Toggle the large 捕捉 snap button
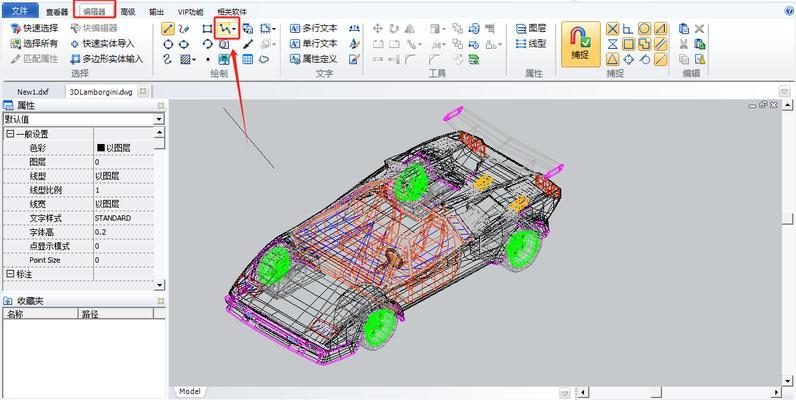 (x=580, y=44)
